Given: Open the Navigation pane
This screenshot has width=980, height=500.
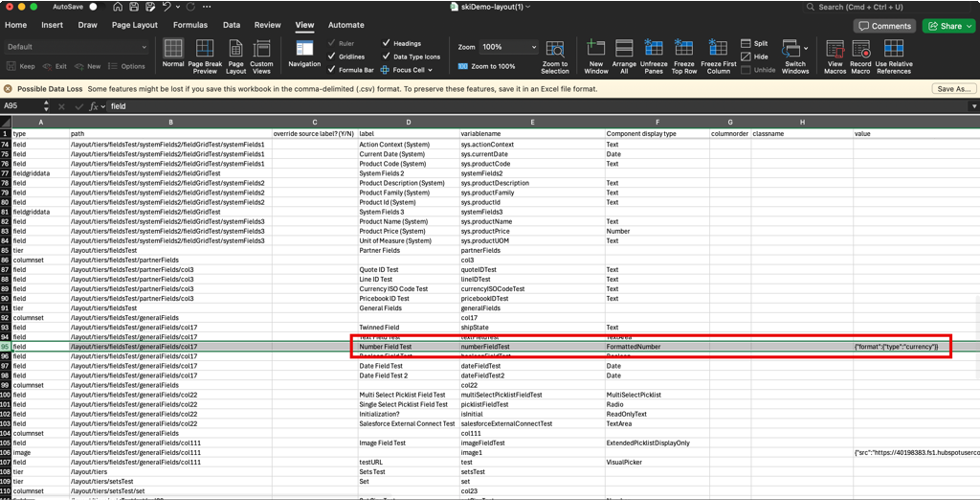Looking at the screenshot, I should 304,54.
